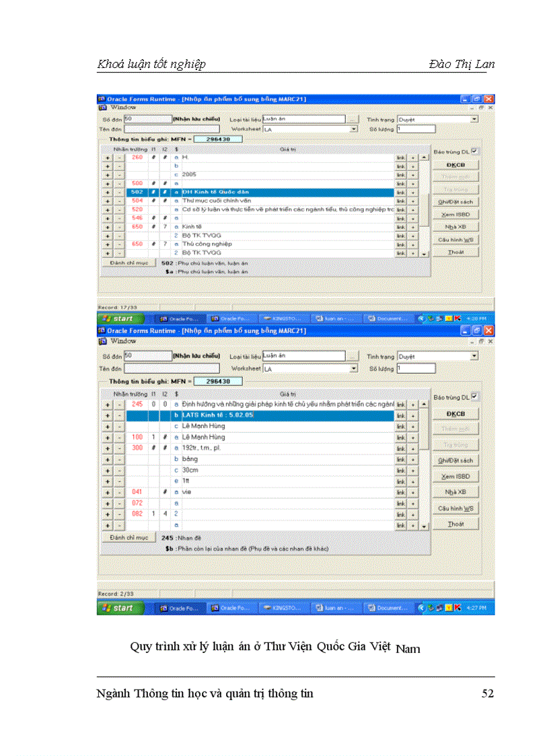Open KINGSTON item in taskbar showing 4:28 PM
This screenshot has width=549, height=756.
(x=282, y=318)
